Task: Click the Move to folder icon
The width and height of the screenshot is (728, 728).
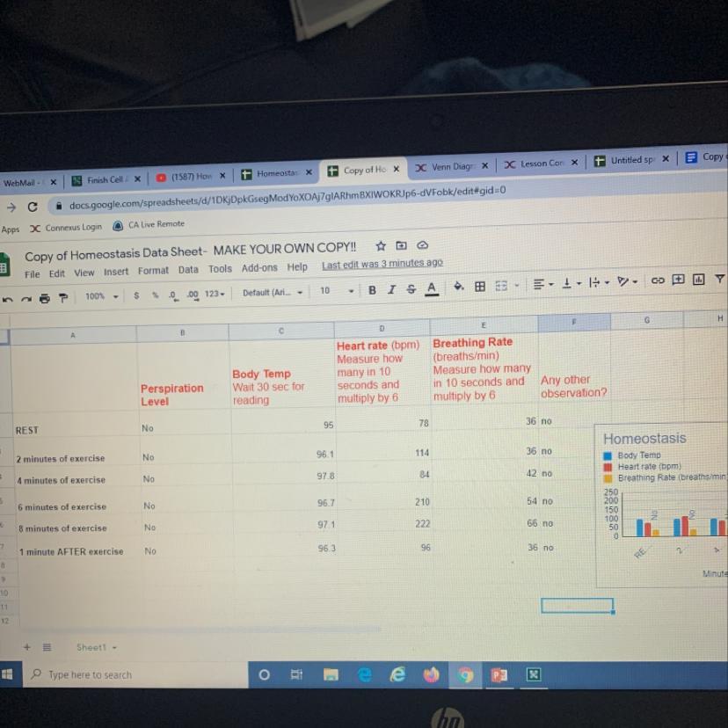Action: point(401,245)
